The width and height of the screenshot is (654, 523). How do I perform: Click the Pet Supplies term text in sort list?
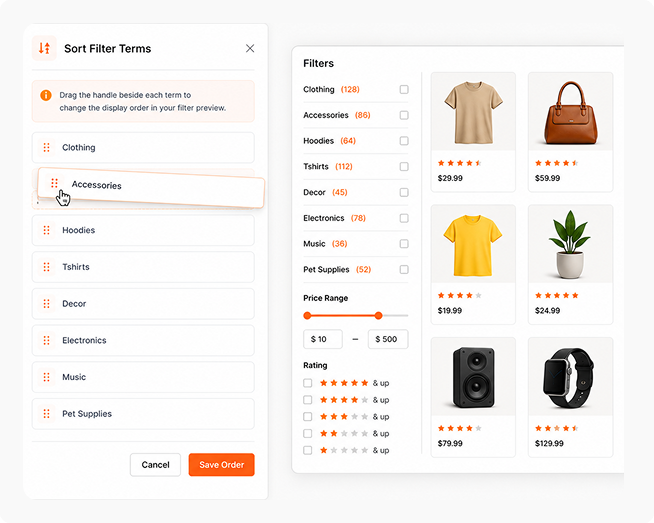87,414
